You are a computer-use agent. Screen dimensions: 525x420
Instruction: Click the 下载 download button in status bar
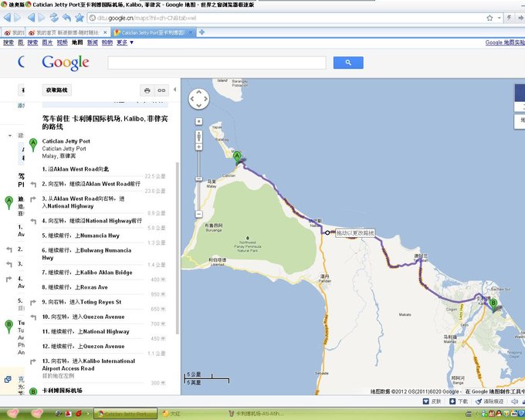[459, 401]
